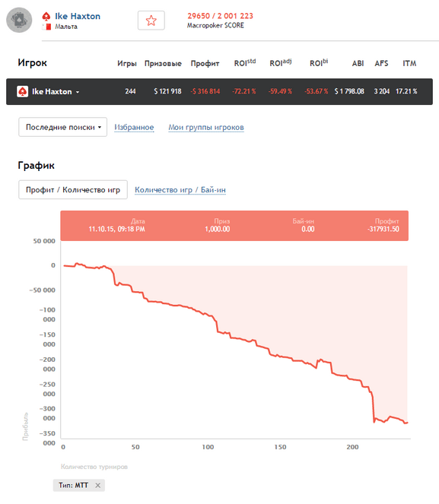
Task: Click the chart's steep drop near tournament 215
Action: coord(374,407)
